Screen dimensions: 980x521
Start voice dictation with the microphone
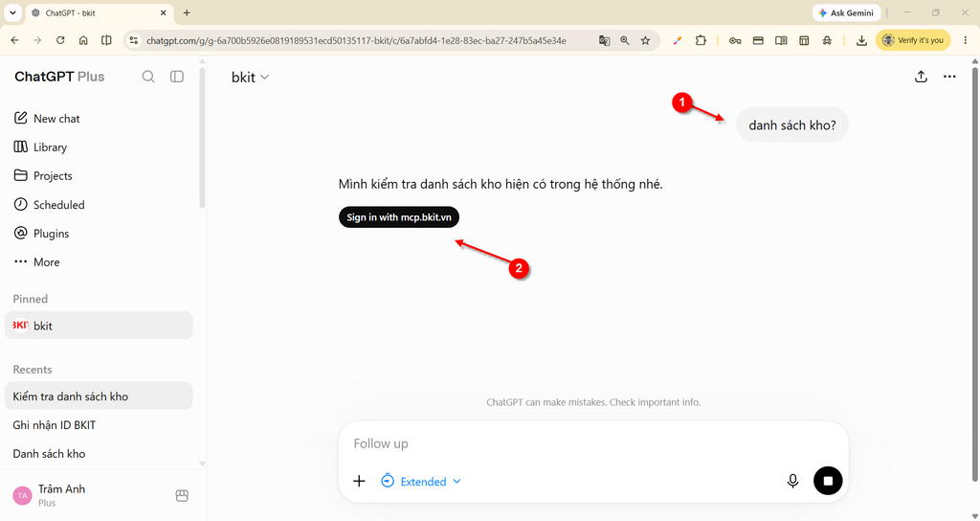pos(792,481)
